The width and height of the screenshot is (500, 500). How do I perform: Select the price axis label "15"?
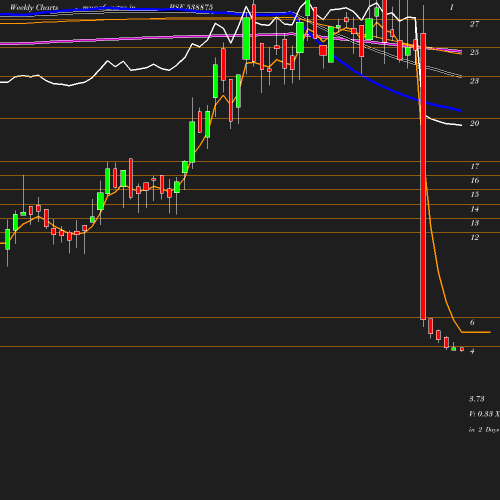click(475, 194)
